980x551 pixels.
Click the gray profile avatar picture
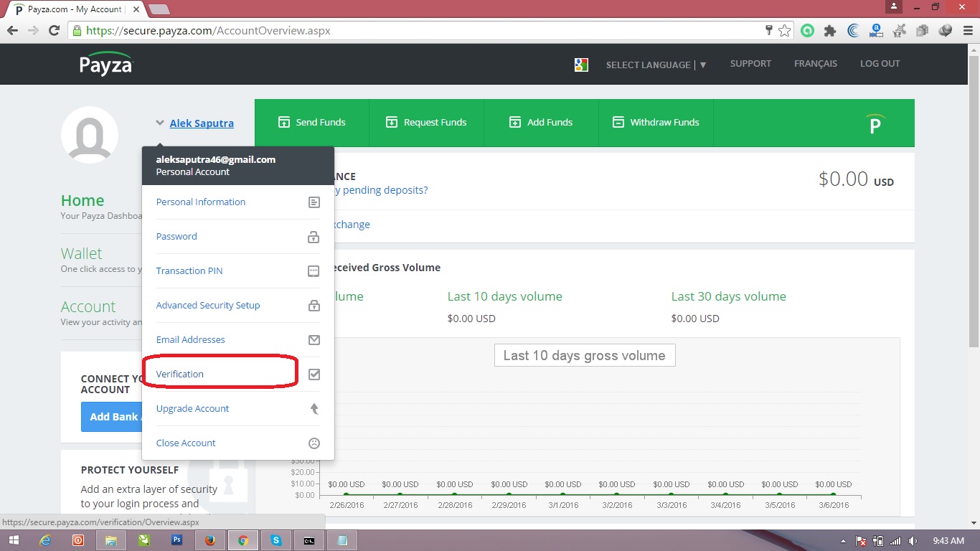pos(90,134)
